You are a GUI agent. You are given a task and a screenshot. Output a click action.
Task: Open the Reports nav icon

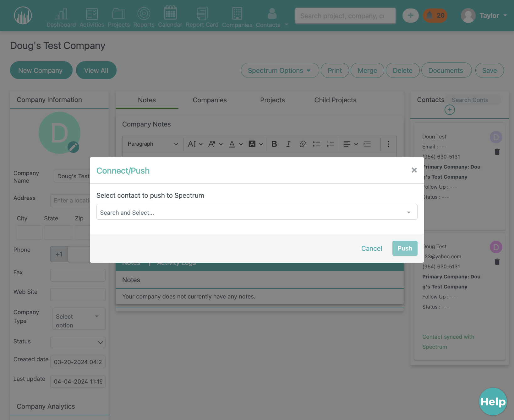pos(144,17)
